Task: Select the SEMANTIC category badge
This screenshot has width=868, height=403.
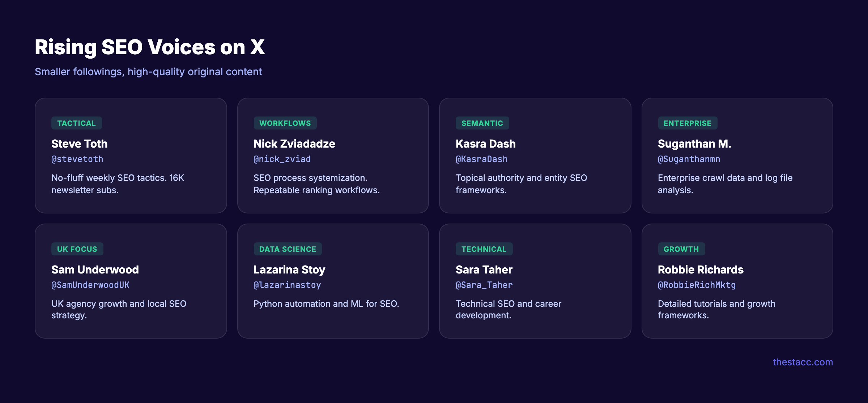Action: (x=482, y=123)
